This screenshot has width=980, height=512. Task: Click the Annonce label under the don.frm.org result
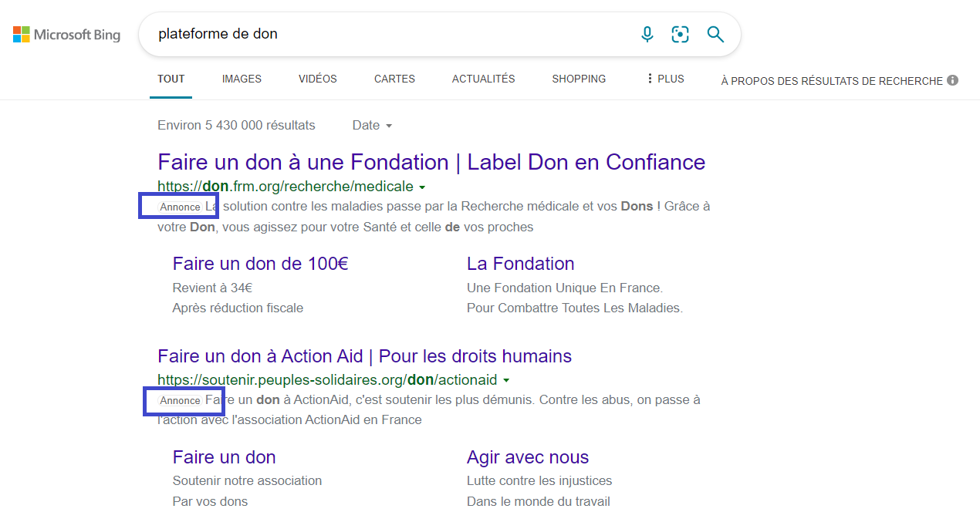tap(180, 207)
